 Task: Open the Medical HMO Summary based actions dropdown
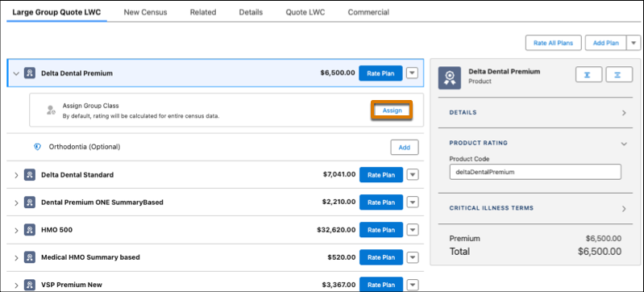(x=413, y=257)
